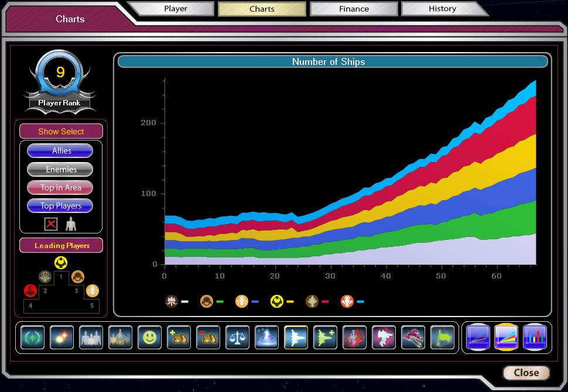Select the white fighter ship chart icon
Screen dimensions: 568x392
[296, 338]
